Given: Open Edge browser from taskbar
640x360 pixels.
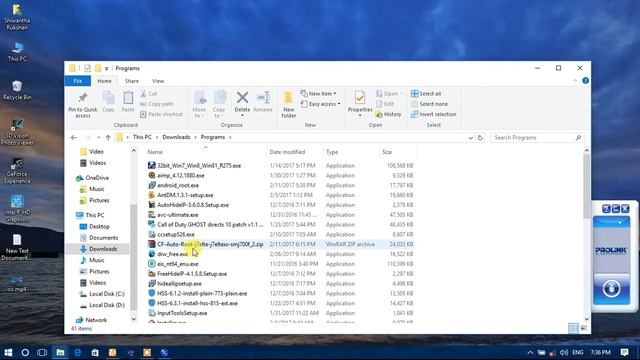Looking at the screenshot, I should coord(78,352).
